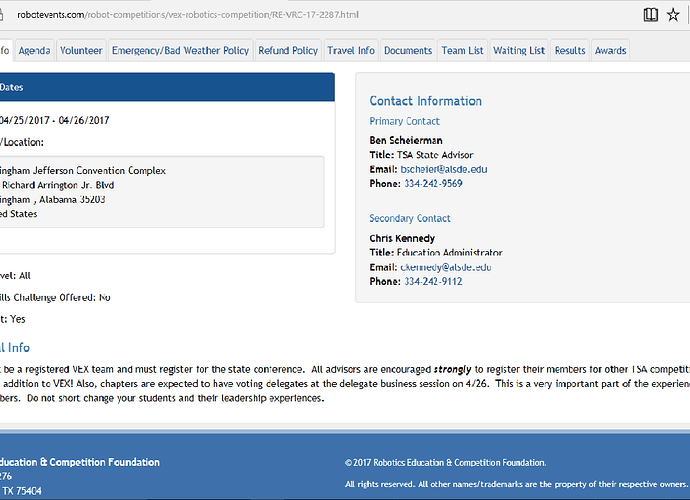Switch to the Agenda tab

(x=35, y=50)
